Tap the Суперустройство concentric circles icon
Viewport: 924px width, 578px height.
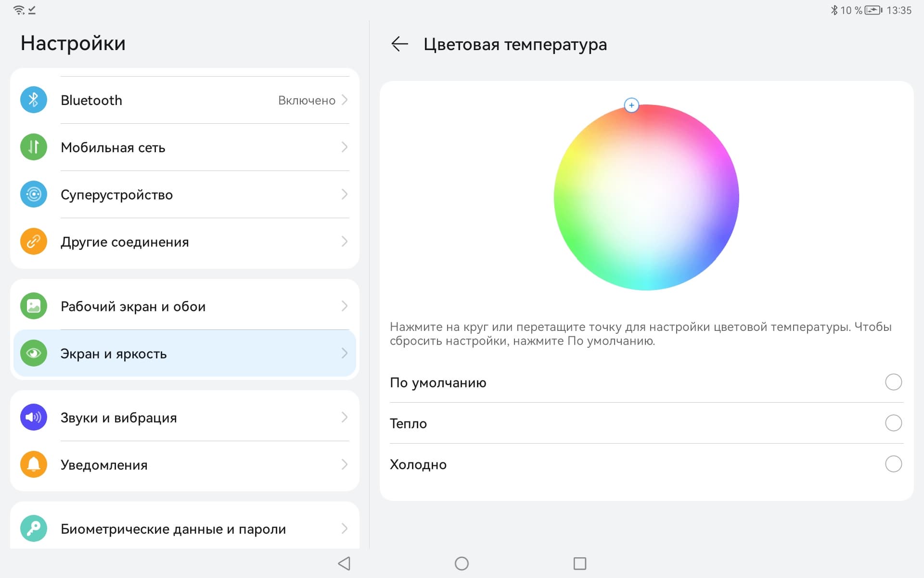[x=33, y=195]
